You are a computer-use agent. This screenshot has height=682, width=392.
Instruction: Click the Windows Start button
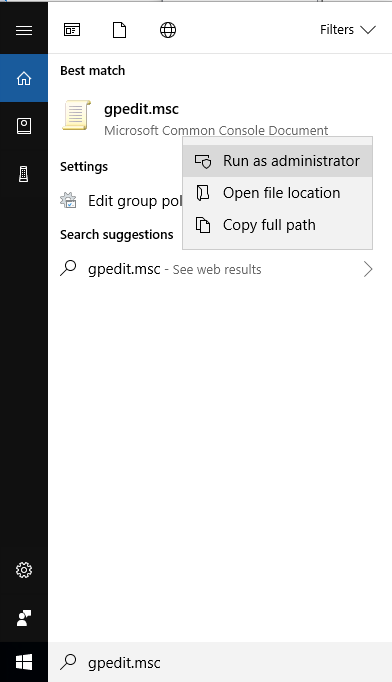(x=24, y=662)
